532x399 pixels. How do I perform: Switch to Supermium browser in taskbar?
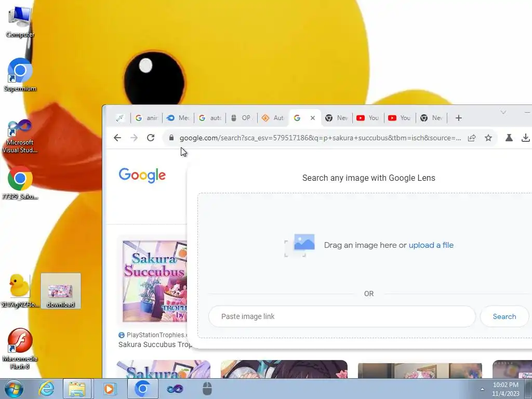(142, 389)
